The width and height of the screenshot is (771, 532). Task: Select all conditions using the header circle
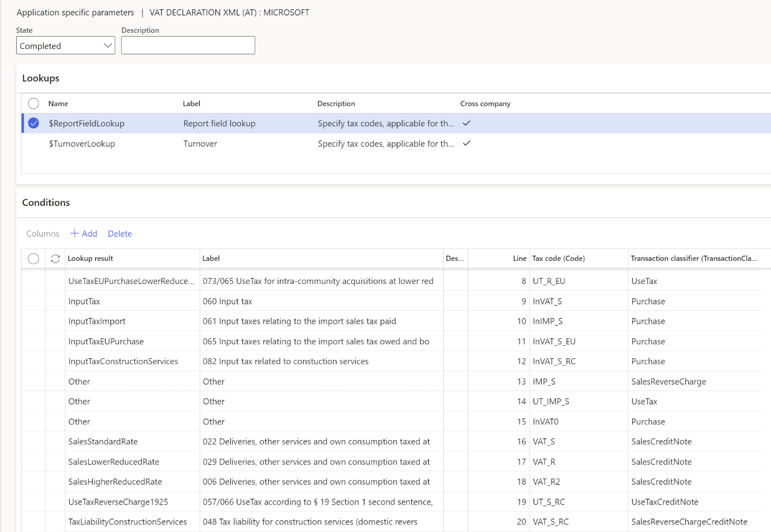pyautogui.click(x=33, y=259)
